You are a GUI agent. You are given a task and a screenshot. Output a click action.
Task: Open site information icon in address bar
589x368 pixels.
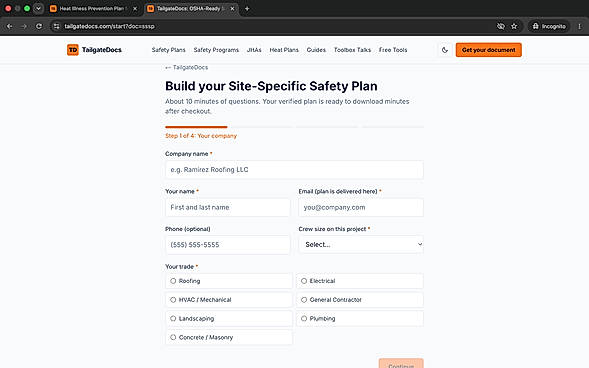56,26
